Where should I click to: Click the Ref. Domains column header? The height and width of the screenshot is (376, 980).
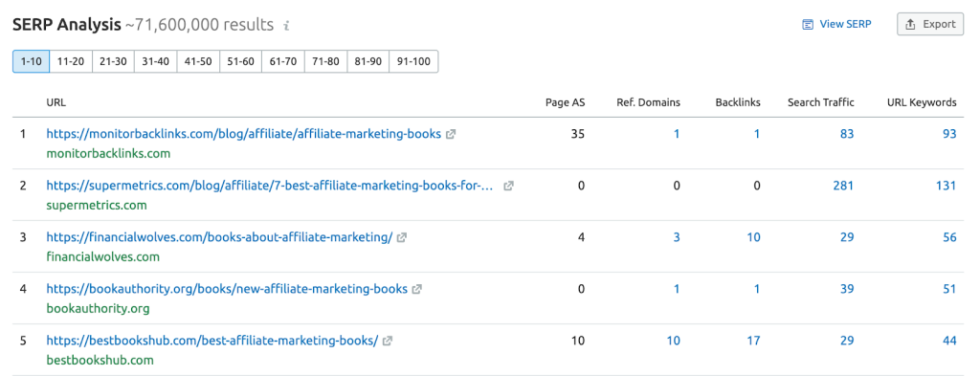tap(648, 102)
